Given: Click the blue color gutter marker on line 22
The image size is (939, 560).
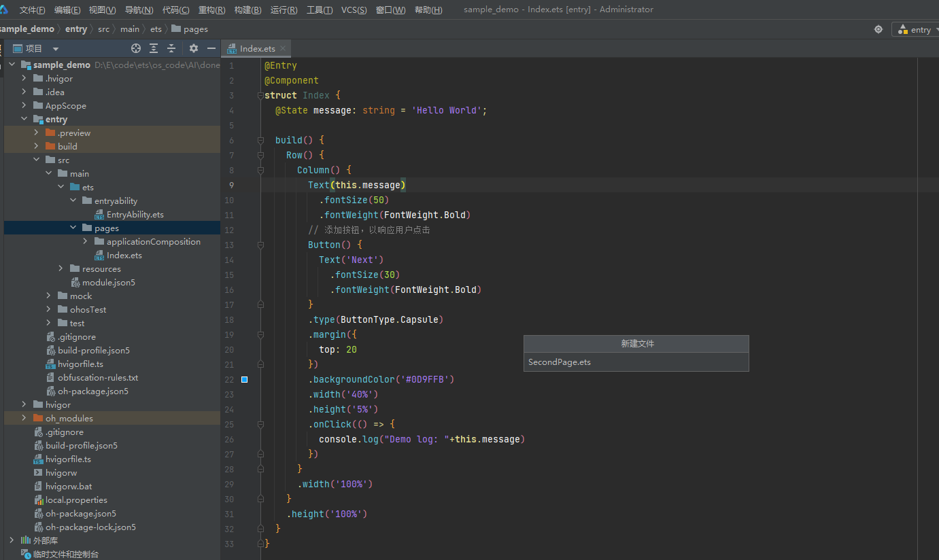Looking at the screenshot, I should click(245, 379).
